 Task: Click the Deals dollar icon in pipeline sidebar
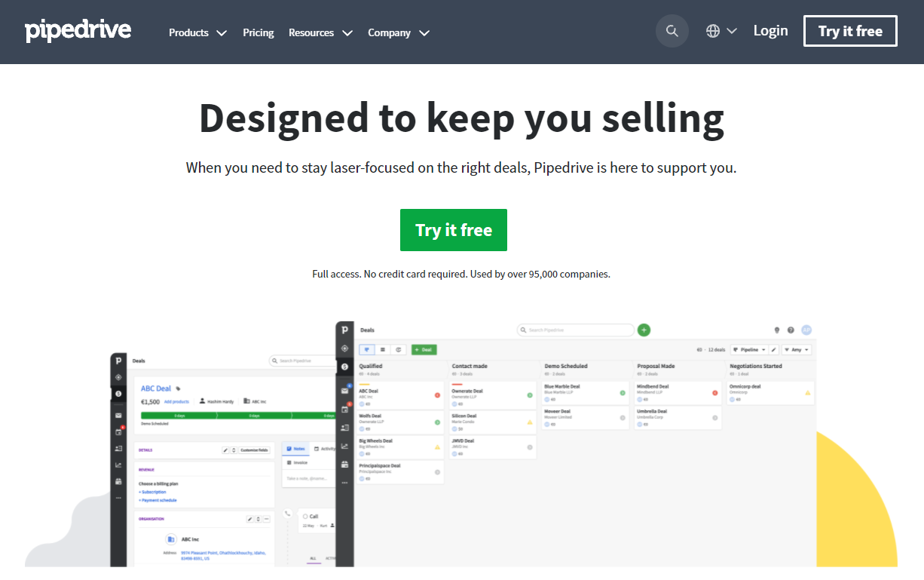pos(344,367)
